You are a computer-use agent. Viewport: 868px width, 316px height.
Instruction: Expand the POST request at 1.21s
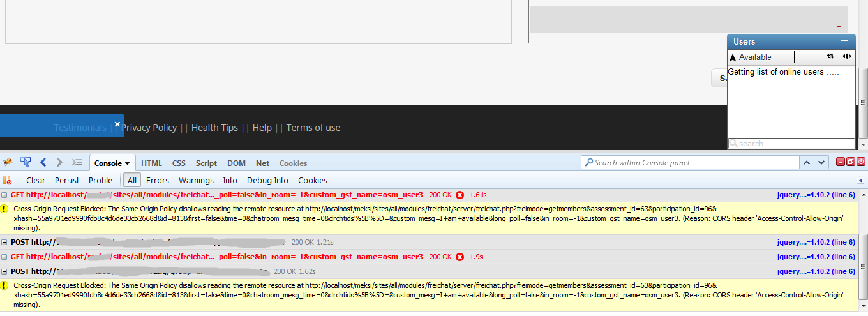(x=4, y=242)
